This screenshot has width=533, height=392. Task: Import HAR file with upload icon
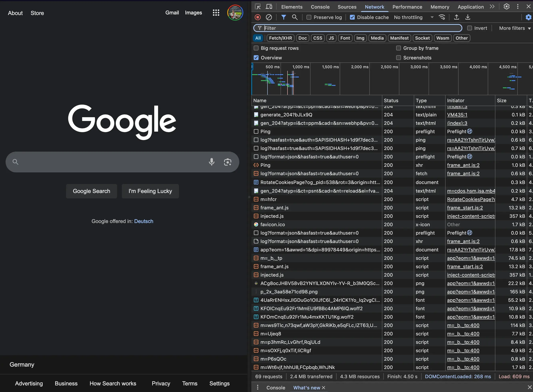point(456,17)
